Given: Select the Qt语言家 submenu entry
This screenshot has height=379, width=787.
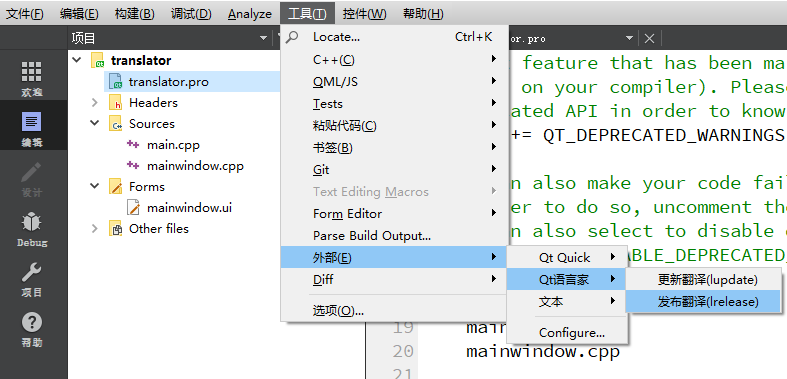Looking at the screenshot, I should (566, 279).
